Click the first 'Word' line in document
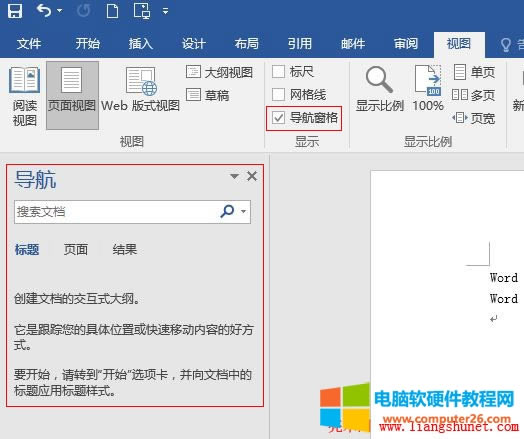The image size is (524, 439). point(504,278)
